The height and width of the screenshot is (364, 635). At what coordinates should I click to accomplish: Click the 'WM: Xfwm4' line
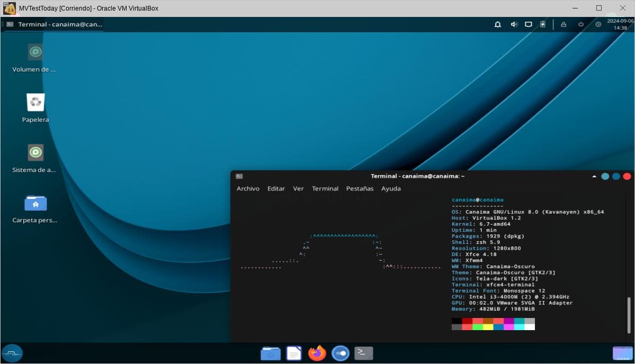point(467,260)
